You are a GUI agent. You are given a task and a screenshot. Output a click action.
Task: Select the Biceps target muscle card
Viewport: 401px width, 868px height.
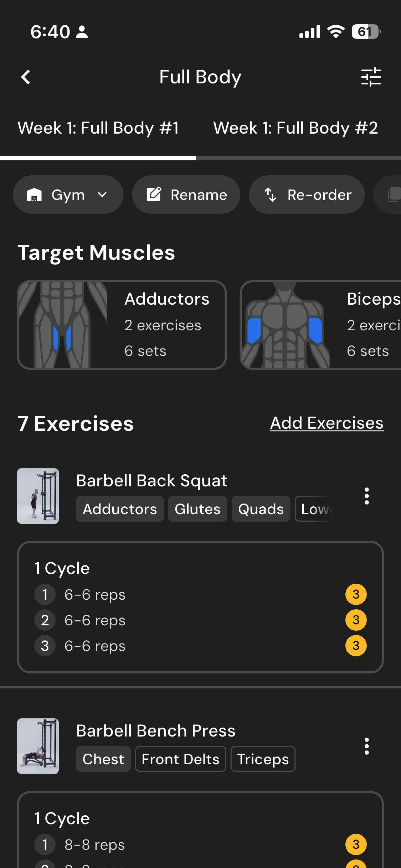[321, 325]
